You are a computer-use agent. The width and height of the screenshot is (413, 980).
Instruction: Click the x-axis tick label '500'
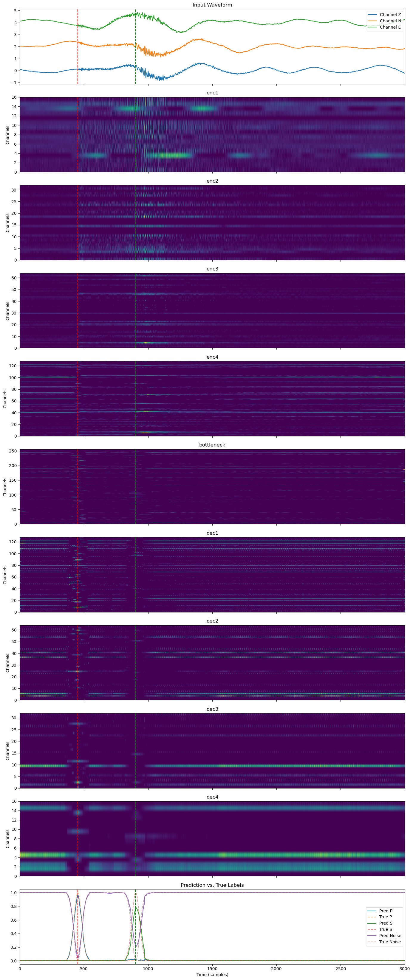pyautogui.click(x=84, y=969)
